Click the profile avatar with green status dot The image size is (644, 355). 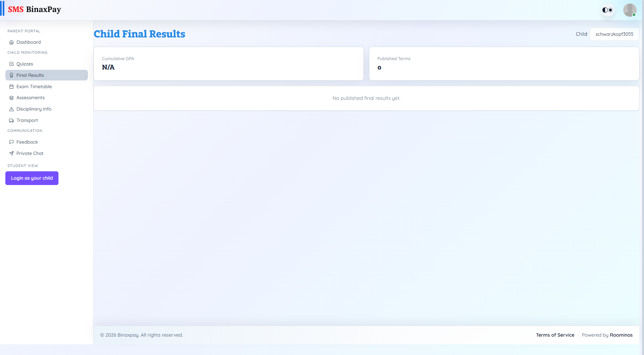630,10
